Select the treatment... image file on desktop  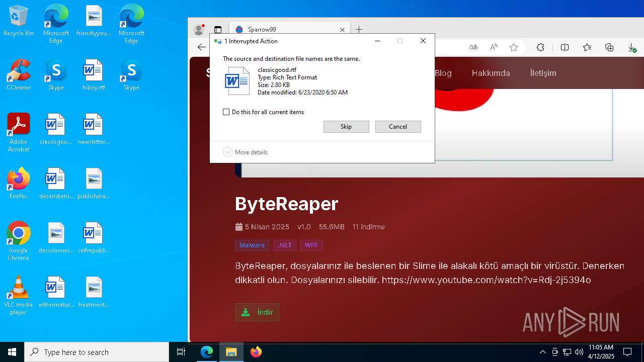(x=94, y=293)
